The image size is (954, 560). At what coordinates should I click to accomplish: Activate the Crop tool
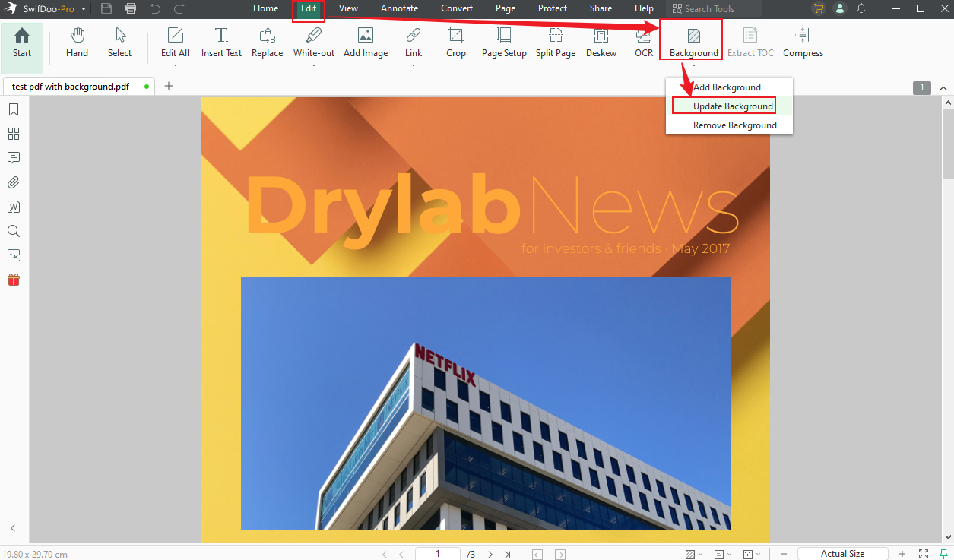pos(456,43)
